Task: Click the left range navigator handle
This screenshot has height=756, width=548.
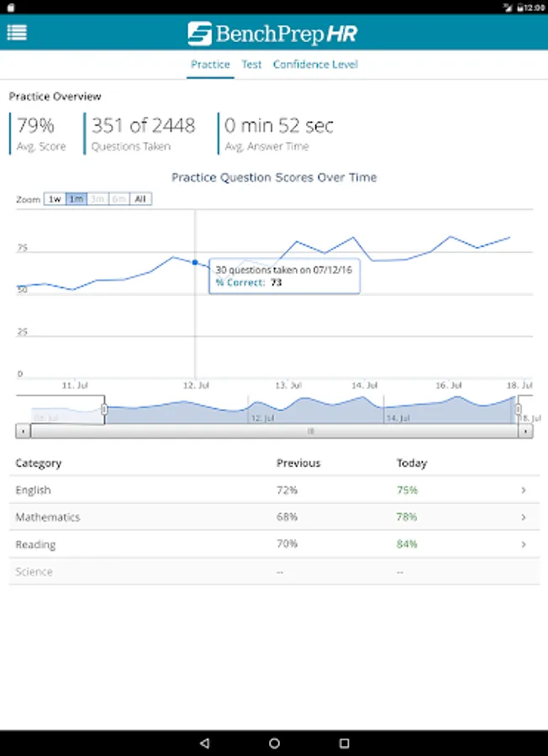Action: click(103, 409)
